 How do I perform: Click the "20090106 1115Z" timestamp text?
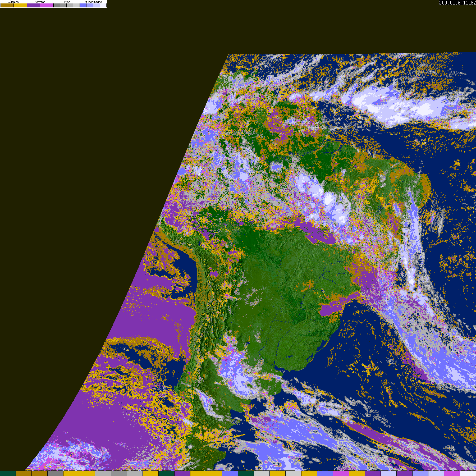click(x=457, y=3)
